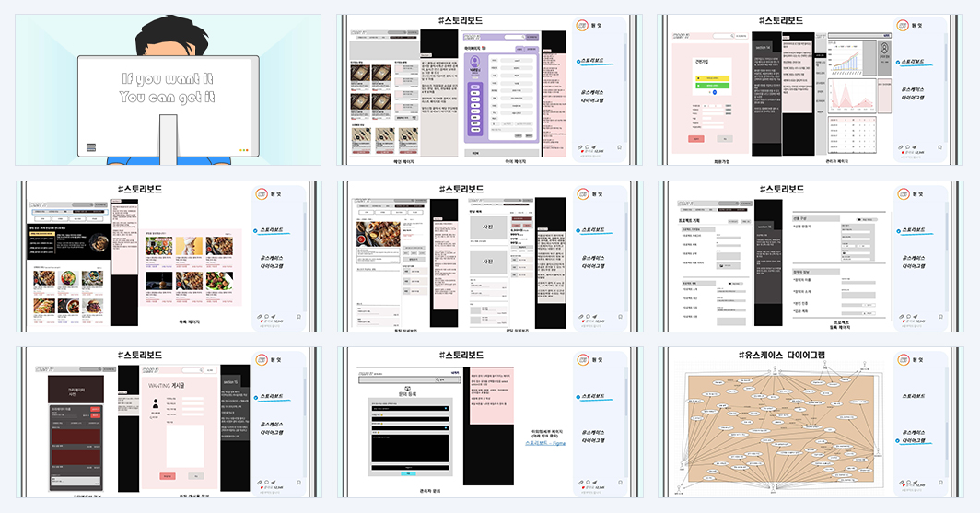Click the 스토리보드 – Figma hyperlink
This screenshot has width=980, height=513.
545,443
